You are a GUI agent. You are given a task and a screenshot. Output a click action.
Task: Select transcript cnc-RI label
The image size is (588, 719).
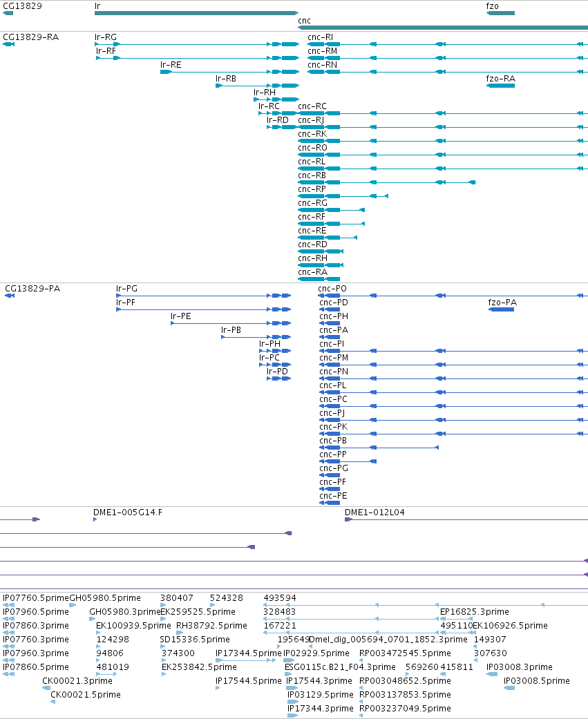click(x=320, y=37)
